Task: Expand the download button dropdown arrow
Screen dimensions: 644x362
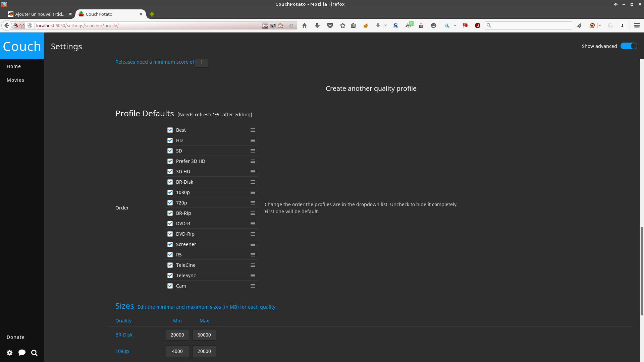Action: pyautogui.click(x=386, y=25)
